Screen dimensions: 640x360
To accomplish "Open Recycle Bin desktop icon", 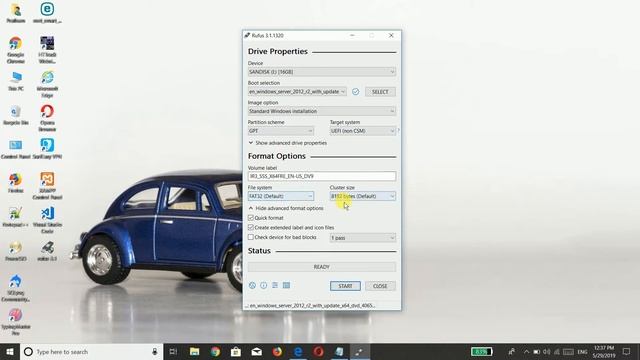I will (x=16, y=115).
